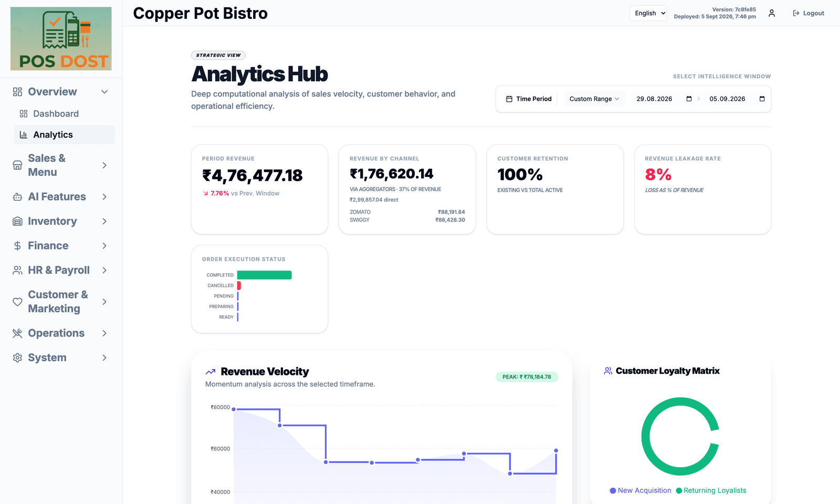
Task: Toggle the New Acquisition legend item
Action: tap(640, 491)
